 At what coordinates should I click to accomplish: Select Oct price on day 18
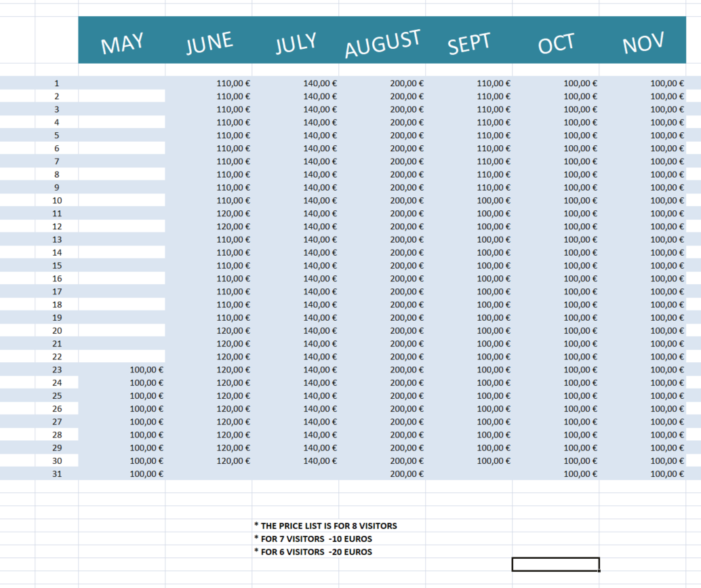[580, 305]
